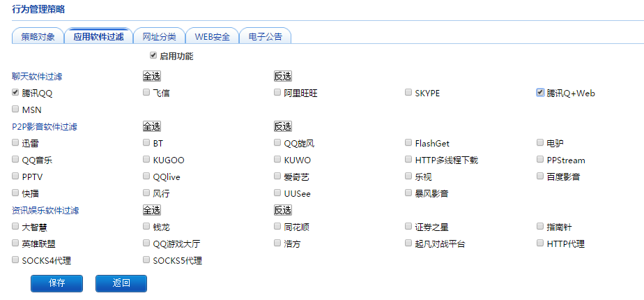This screenshot has width=644, height=300.
Task: Check the 英雄联盟 checkbox
Action: [15, 243]
